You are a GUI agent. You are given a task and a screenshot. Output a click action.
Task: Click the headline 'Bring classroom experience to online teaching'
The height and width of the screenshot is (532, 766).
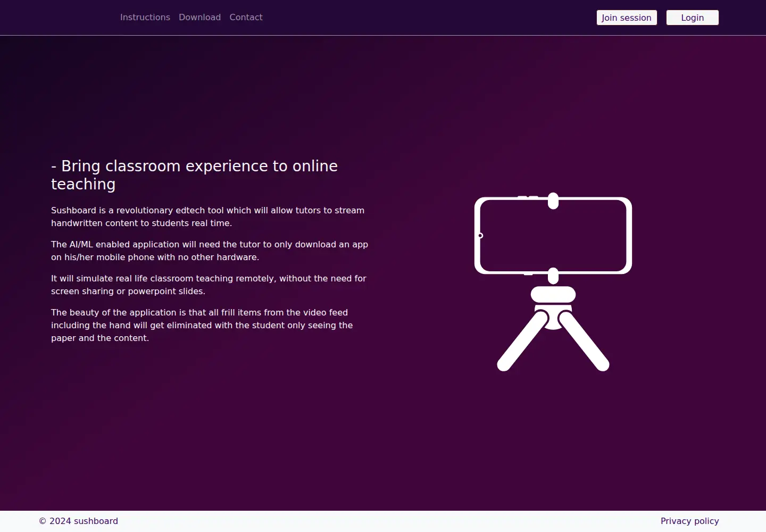pyautogui.click(x=194, y=175)
